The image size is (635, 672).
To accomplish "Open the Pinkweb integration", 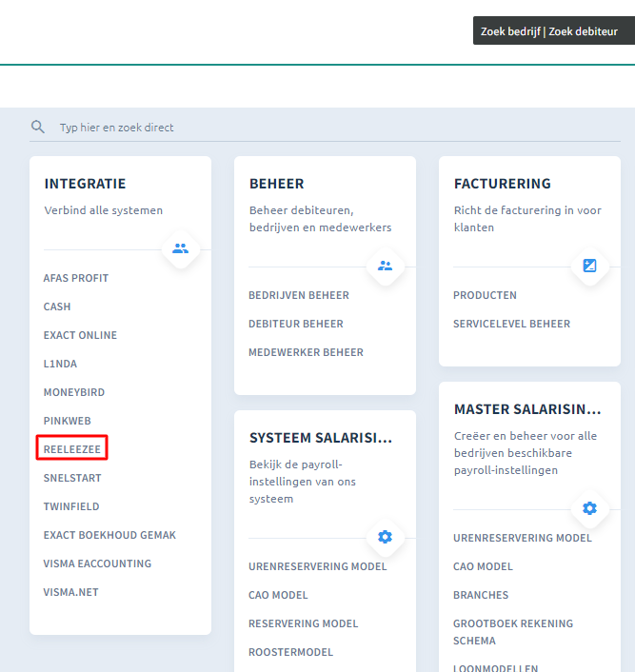I will click(x=68, y=421).
